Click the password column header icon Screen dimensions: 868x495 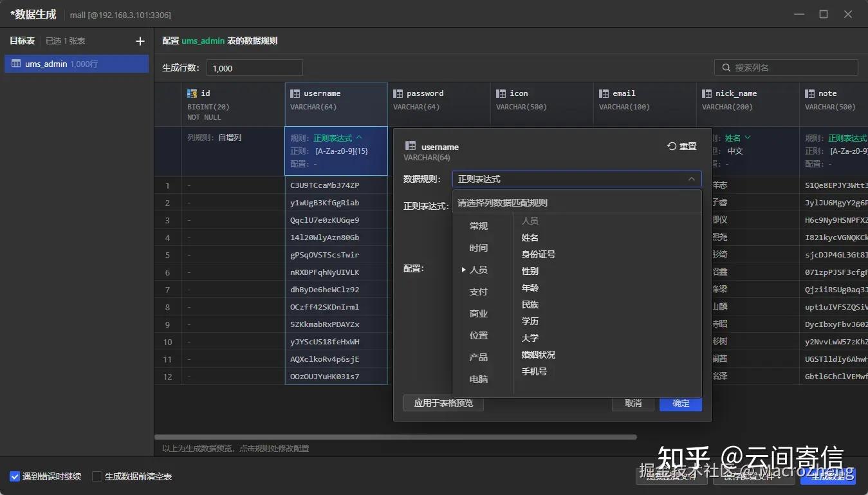(x=398, y=93)
